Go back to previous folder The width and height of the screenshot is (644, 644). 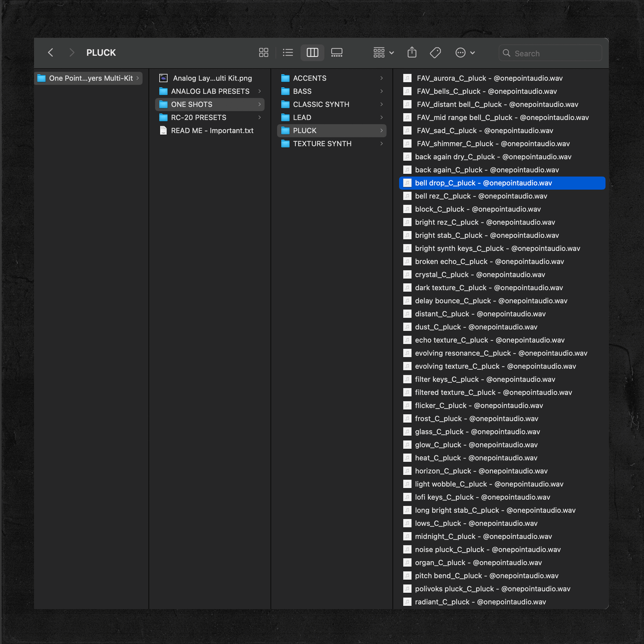tap(51, 53)
